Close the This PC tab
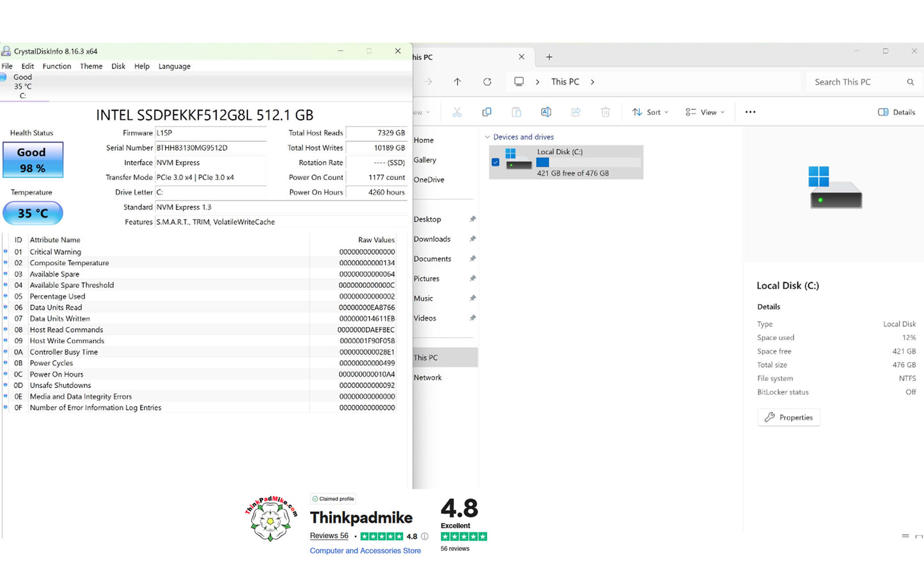The width and height of the screenshot is (924, 581). tap(521, 57)
